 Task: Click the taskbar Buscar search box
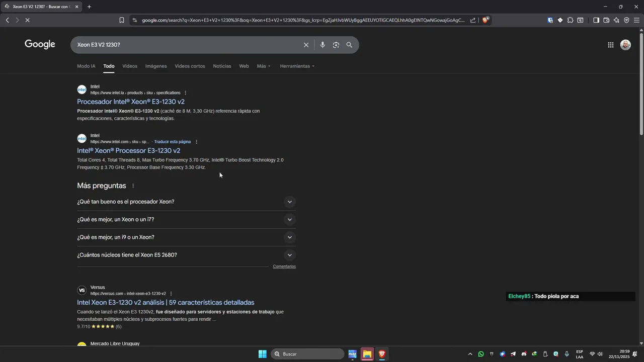click(x=307, y=354)
